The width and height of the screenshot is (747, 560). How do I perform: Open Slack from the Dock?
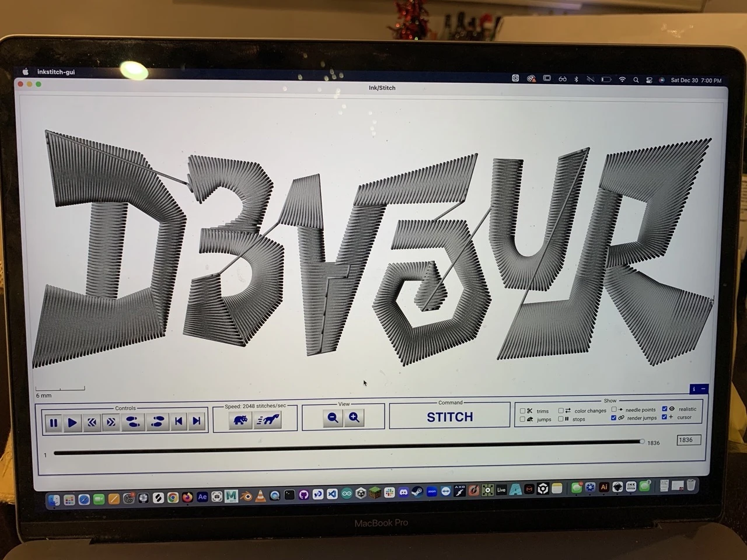[389, 492]
